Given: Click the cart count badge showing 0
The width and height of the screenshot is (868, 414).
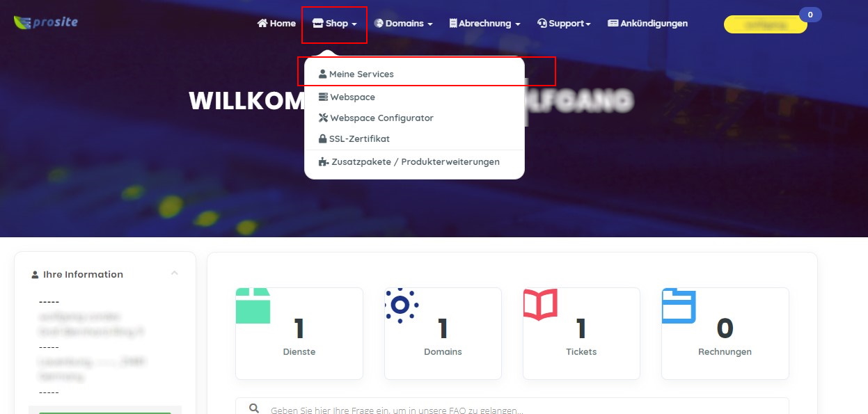Looking at the screenshot, I should click(810, 15).
